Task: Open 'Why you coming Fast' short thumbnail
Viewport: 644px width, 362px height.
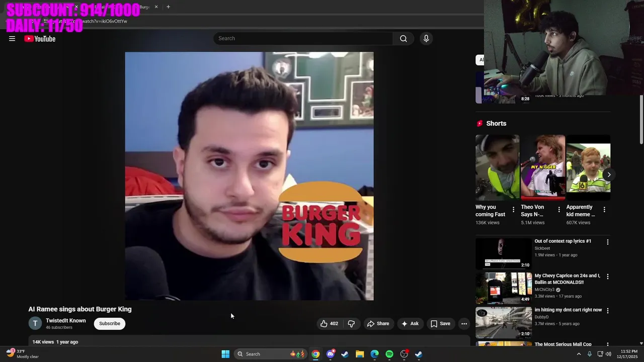Action: pos(497,167)
